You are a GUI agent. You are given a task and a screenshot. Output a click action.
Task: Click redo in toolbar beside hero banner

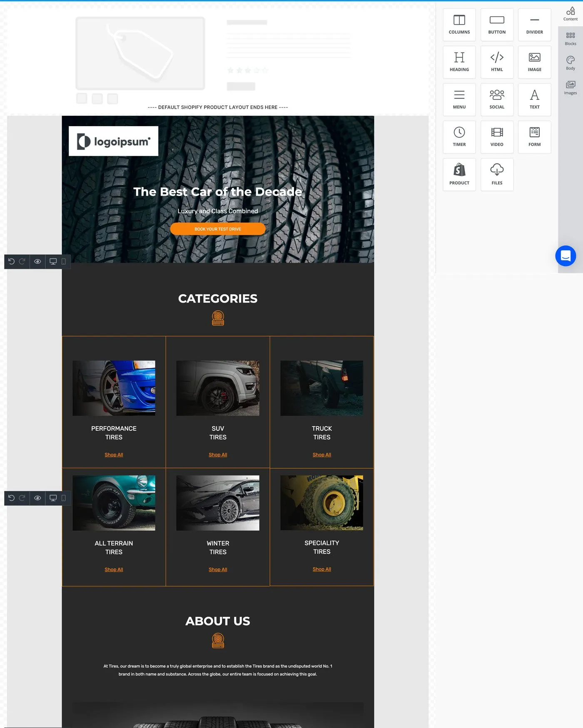[22, 261]
